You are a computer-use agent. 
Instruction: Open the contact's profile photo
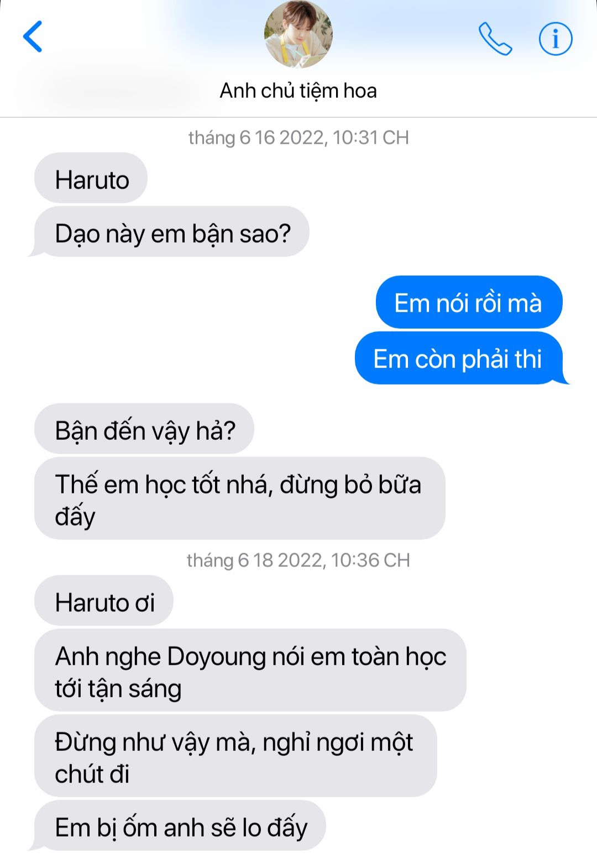point(298,34)
